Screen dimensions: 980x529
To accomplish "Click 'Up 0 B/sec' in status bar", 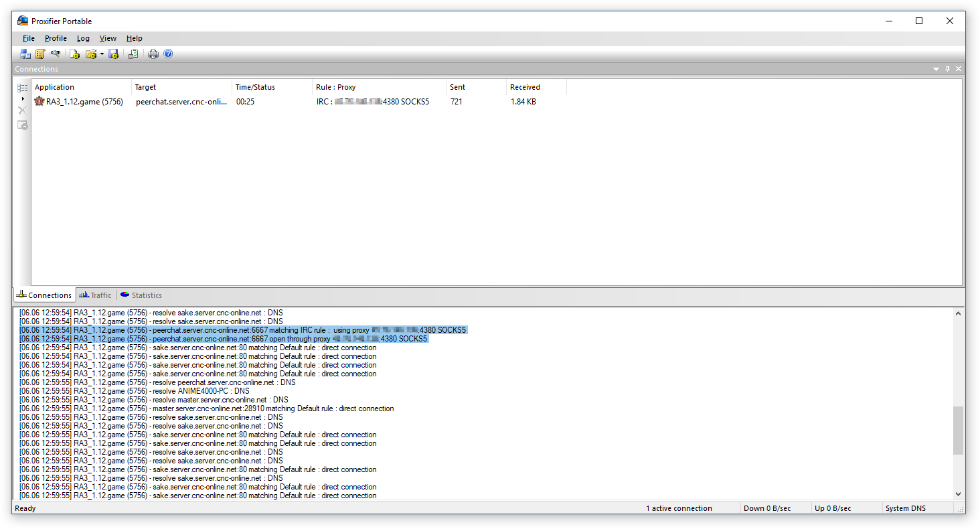I will pos(833,508).
